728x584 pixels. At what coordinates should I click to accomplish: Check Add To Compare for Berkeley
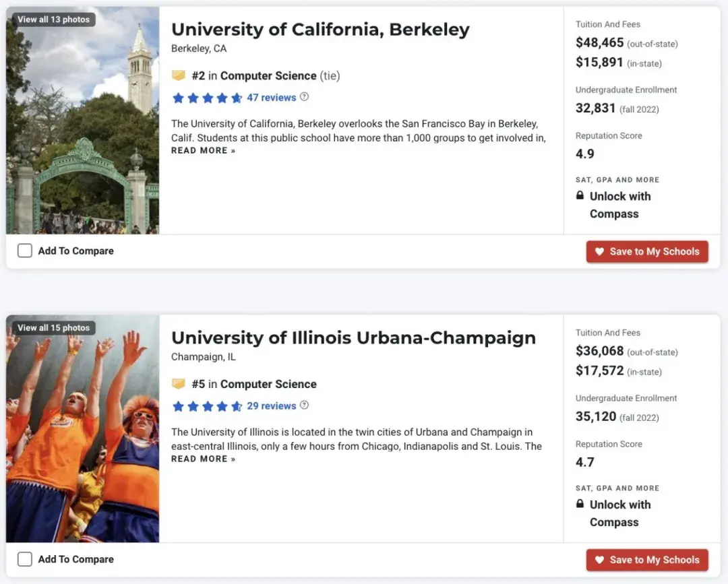point(25,251)
